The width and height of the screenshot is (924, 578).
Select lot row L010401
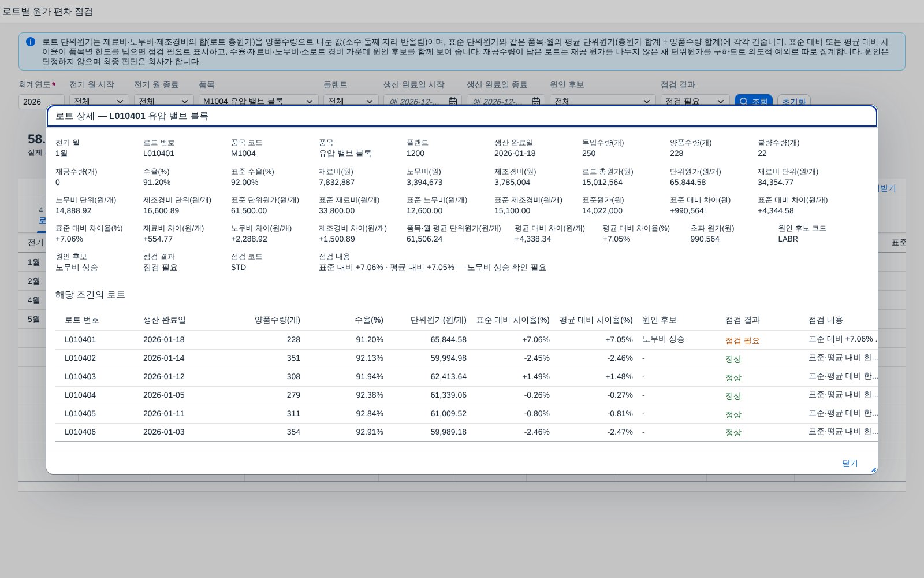click(x=467, y=340)
